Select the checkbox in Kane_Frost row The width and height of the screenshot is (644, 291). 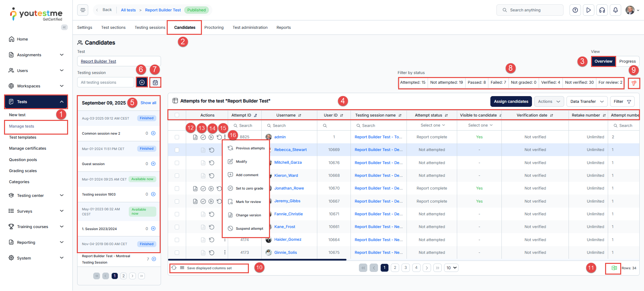point(177,227)
